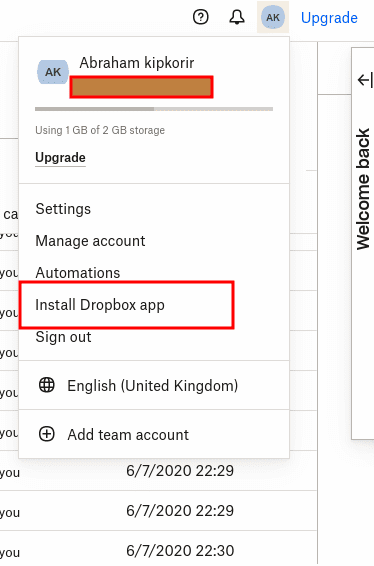The width and height of the screenshot is (374, 566).
Task: Click the AK account avatar in the top bar
Action: click(273, 17)
